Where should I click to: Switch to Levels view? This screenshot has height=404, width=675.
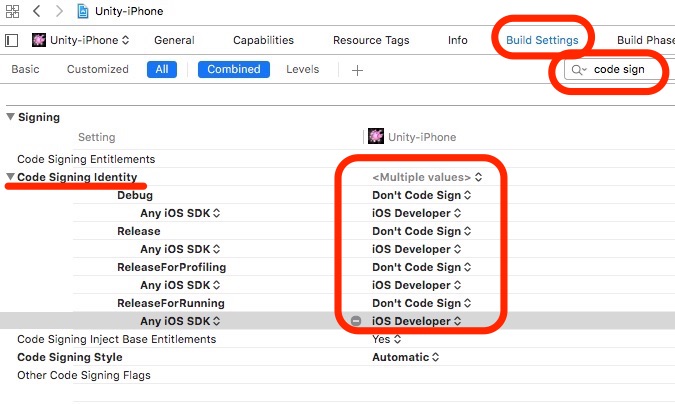click(303, 69)
